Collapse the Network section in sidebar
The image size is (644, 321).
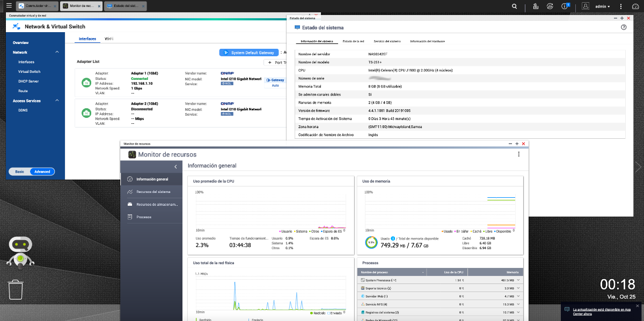click(x=57, y=52)
